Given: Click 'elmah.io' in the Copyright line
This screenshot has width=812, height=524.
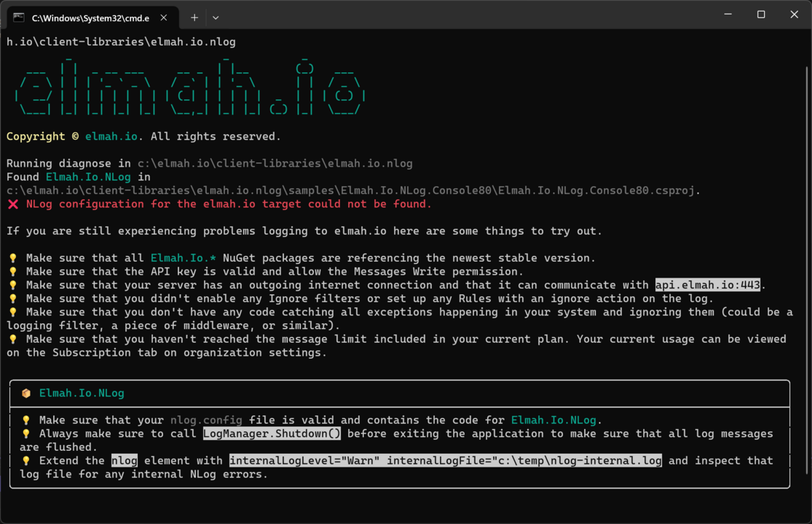Looking at the screenshot, I should pos(112,137).
